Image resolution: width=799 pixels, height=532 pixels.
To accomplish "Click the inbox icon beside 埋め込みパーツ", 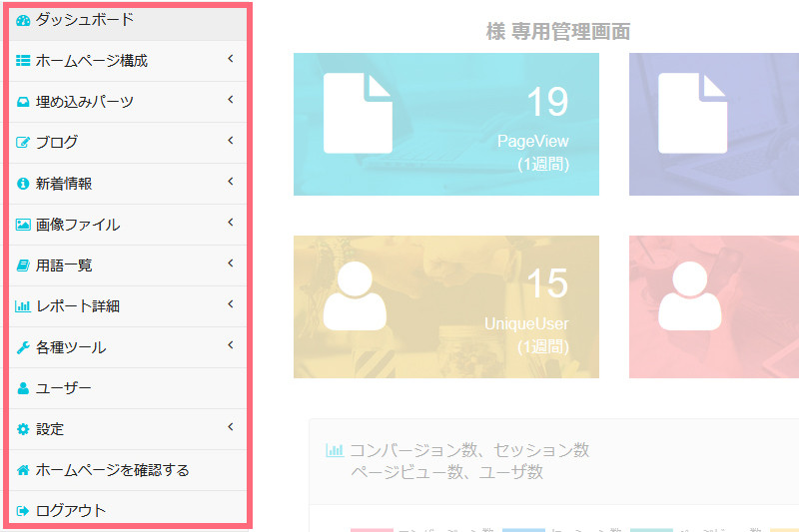I will tap(23, 102).
